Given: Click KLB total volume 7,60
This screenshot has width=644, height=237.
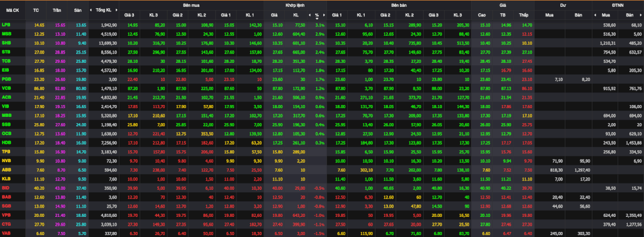Looking at the screenshot, I should 113,179.
